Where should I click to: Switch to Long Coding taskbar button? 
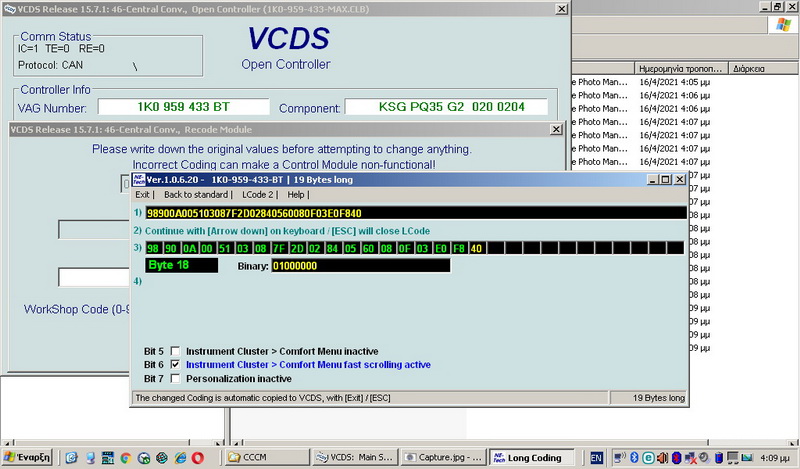532,457
